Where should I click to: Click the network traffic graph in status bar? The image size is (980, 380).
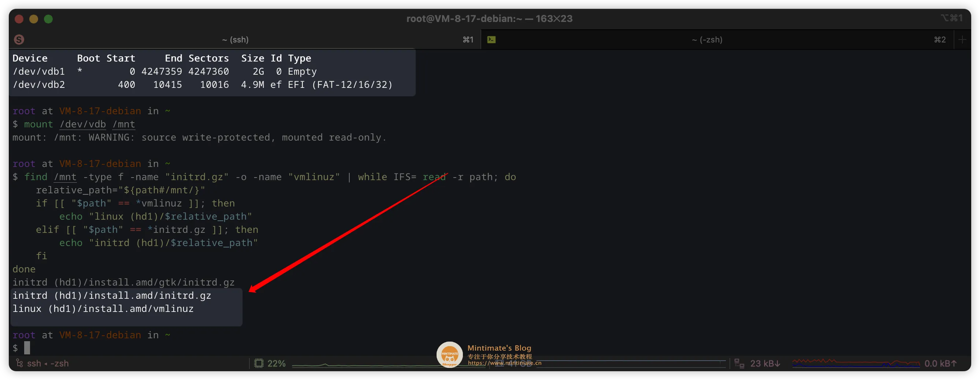(x=855, y=363)
